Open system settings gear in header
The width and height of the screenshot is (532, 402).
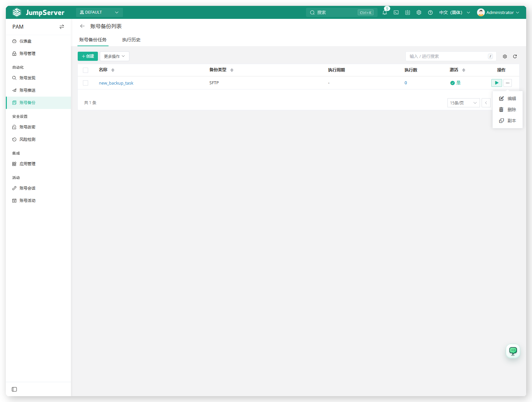coord(419,12)
